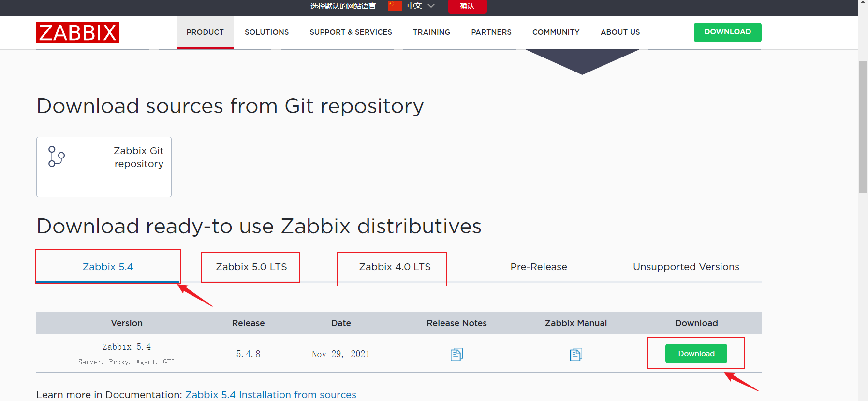Click the 'Server, Proxy, Agent, GUI' text
The height and width of the screenshot is (401, 868).
click(x=127, y=362)
